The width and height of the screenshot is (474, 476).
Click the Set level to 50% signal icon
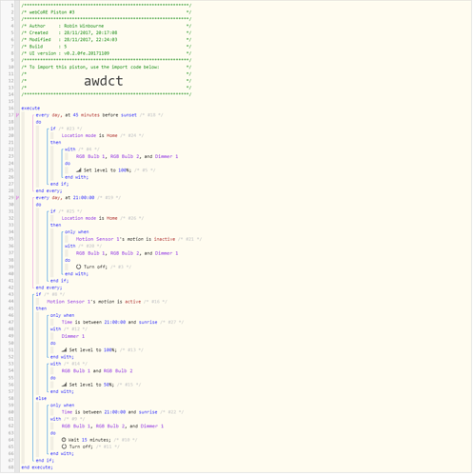tap(64, 385)
